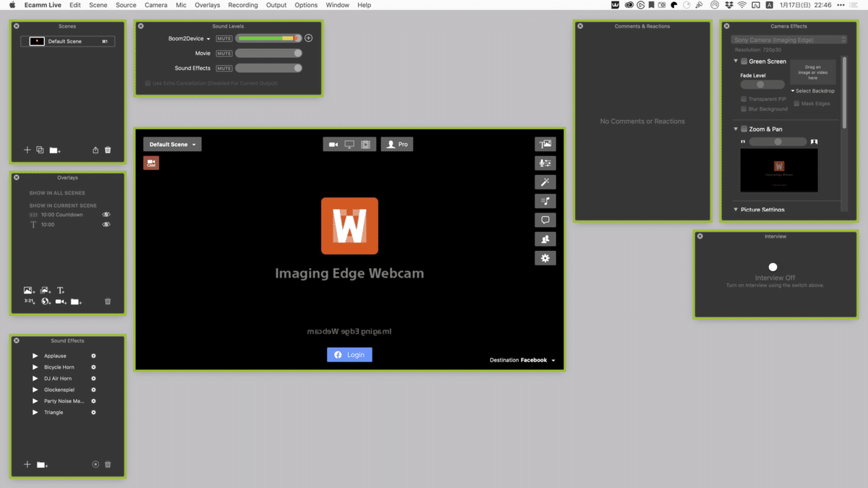
Task: Adjust the Zoom & Pan zoom slider
Action: coord(778,142)
